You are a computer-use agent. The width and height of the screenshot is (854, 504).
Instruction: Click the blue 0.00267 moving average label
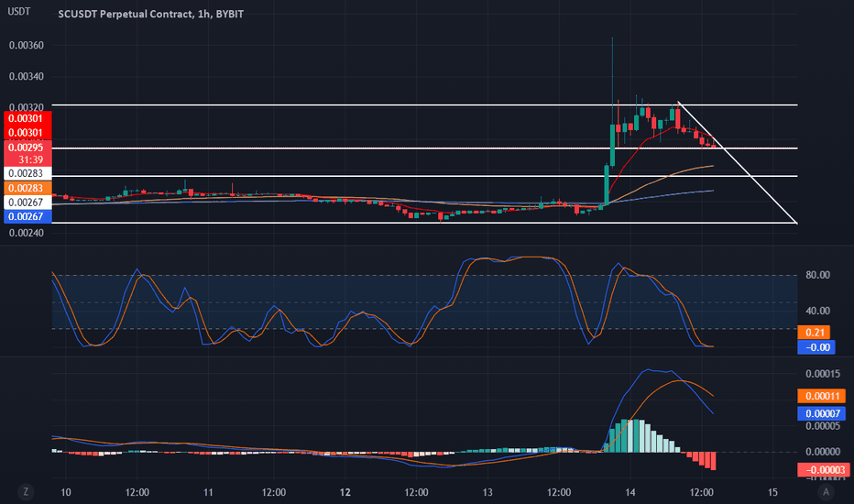pyautogui.click(x=27, y=216)
